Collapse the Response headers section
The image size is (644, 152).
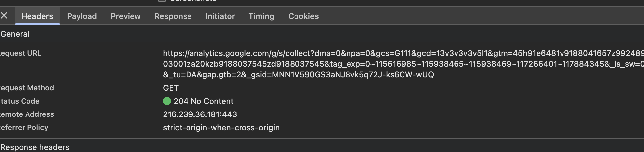coord(35,147)
